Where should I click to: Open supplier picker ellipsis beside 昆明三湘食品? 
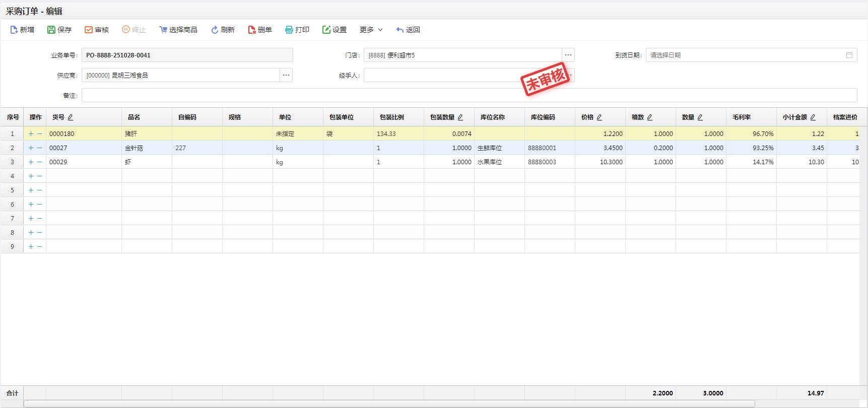pyautogui.click(x=286, y=75)
